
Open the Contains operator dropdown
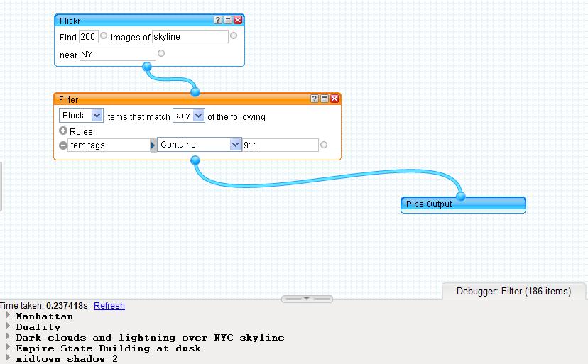coord(200,145)
